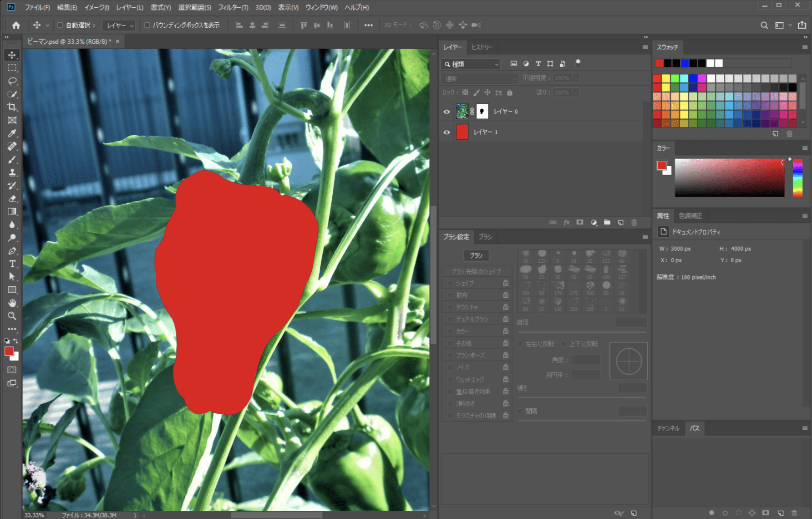Hide the レイヤー 0 layer
Viewport: 812px width, 519px height.
pyautogui.click(x=447, y=112)
